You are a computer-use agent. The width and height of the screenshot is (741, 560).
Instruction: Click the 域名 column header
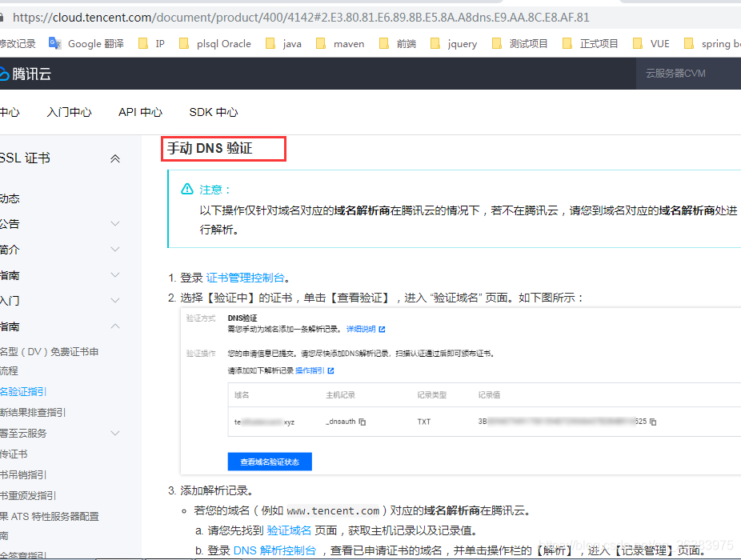[x=242, y=395]
